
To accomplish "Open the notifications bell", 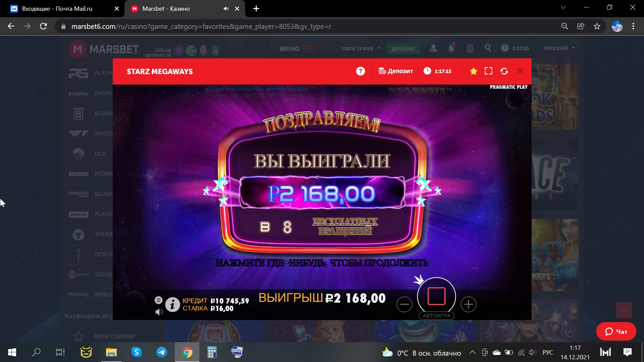I will [451, 48].
